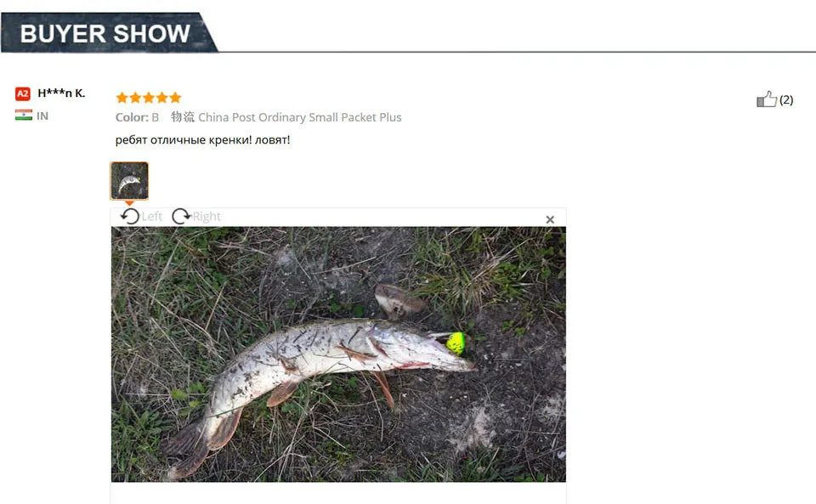Click the Color: B variant text
The width and height of the screenshot is (816, 504).
click(137, 117)
